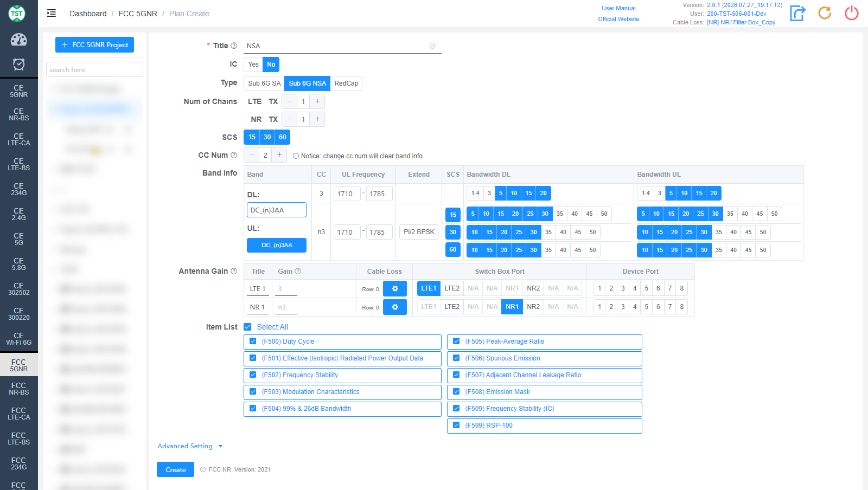
Task: Uncheck (F501) Effective Radiated Power Output Data
Action: tap(253, 358)
